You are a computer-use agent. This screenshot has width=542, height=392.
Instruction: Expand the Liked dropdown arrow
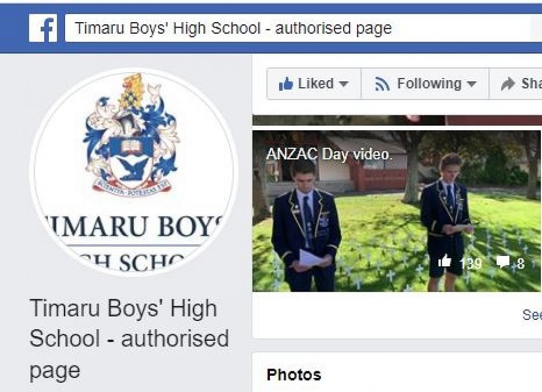[343, 84]
